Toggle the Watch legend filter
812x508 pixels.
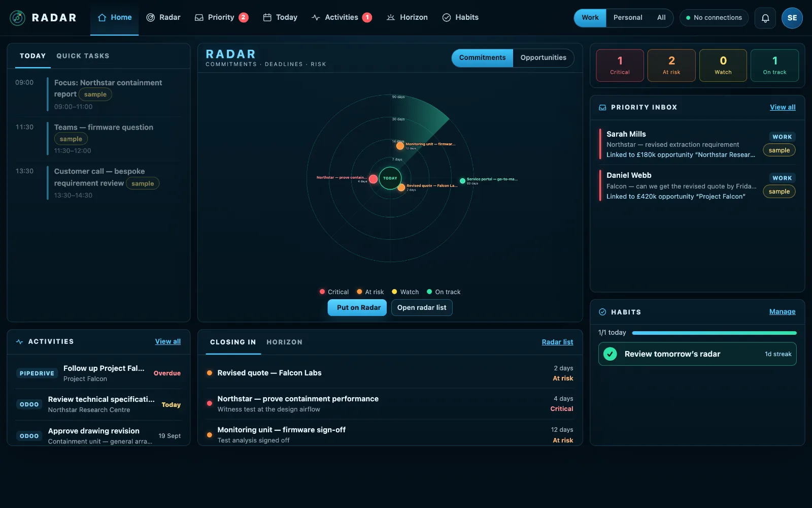point(405,292)
